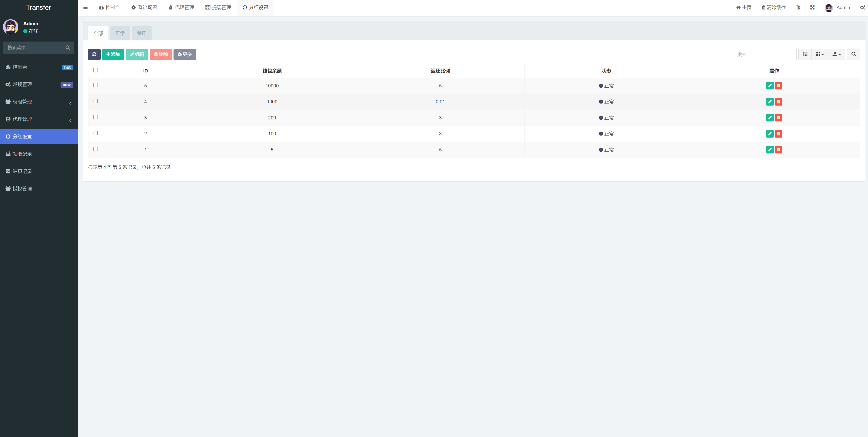
Task: Click the refresh table icon button
Action: pyautogui.click(x=94, y=54)
